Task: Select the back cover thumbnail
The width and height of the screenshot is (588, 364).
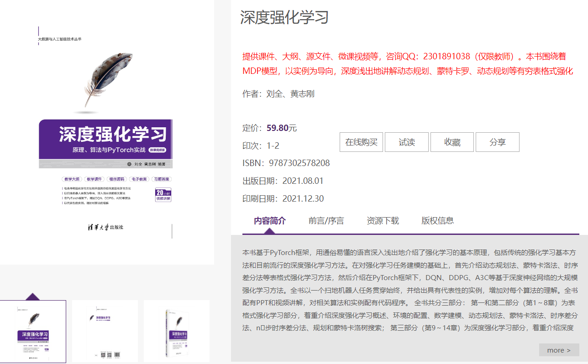Action: (x=105, y=332)
